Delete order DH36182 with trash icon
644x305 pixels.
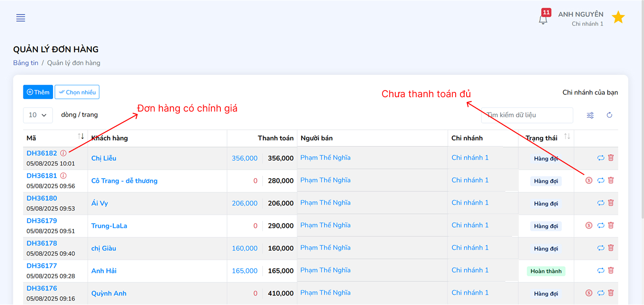pos(611,158)
